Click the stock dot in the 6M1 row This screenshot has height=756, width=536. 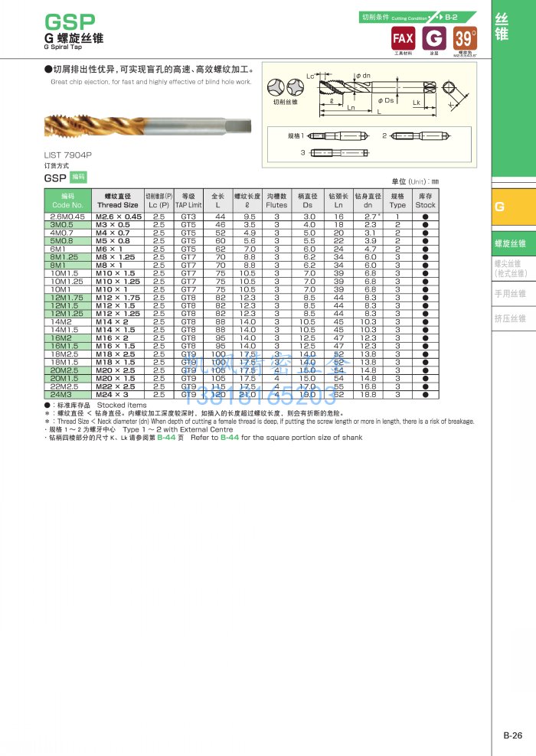coord(426,249)
